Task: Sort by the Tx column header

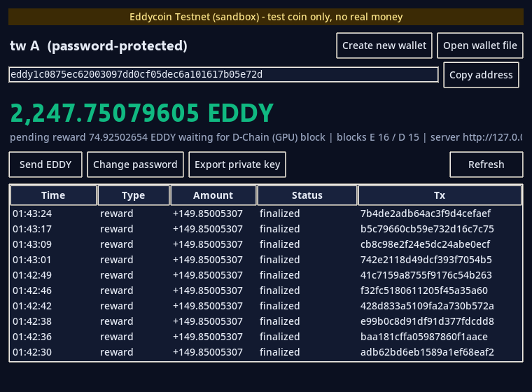Action: (440, 195)
